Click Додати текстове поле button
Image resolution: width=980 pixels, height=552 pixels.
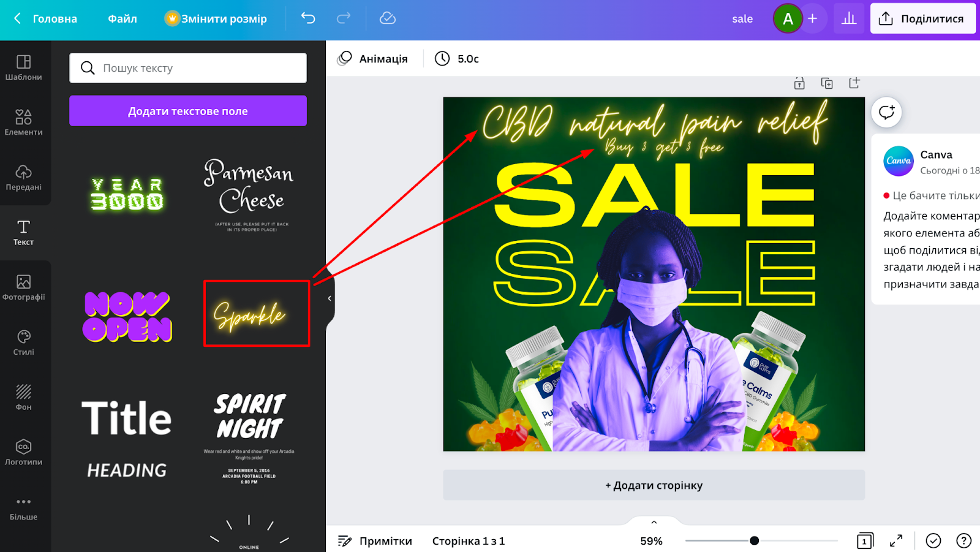[188, 111]
